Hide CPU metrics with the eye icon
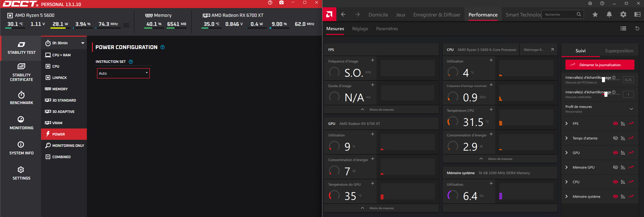Viewport: 644px width, 217px height. click(616, 182)
